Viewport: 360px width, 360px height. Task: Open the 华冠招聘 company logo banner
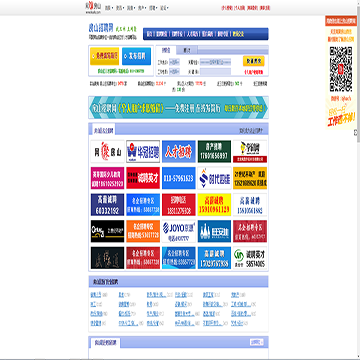point(143,151)
